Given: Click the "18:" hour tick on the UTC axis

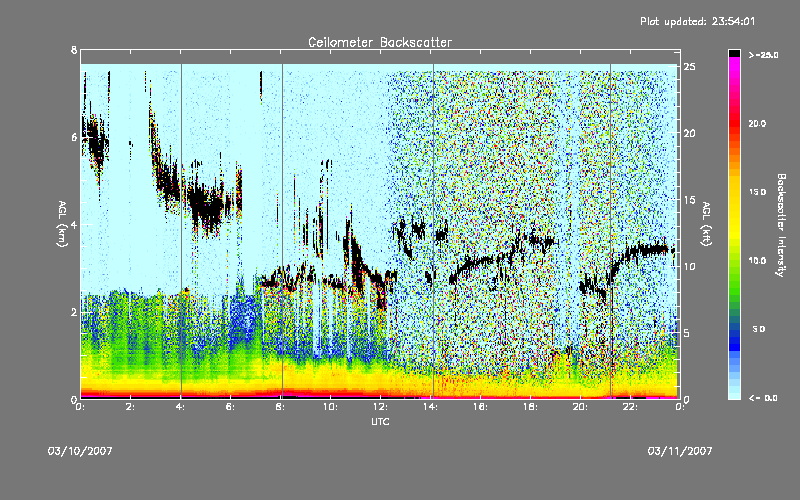Looking at the screenshot, I should (x=530, y=407).
